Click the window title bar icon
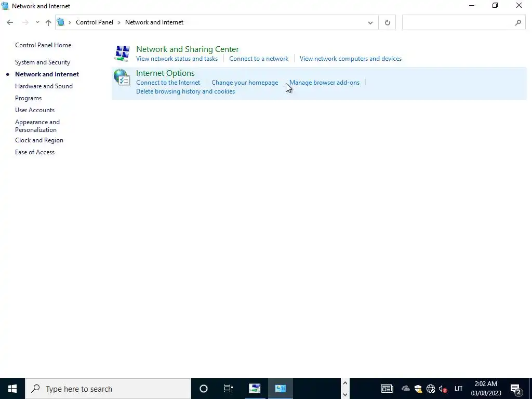Viewport: 532px width, 399px height. click(x=5, y=6)
